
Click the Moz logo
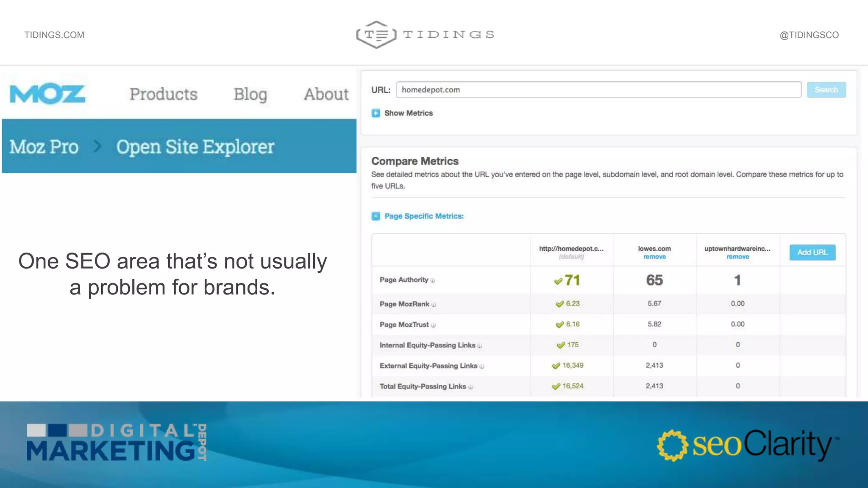point(47,94)
